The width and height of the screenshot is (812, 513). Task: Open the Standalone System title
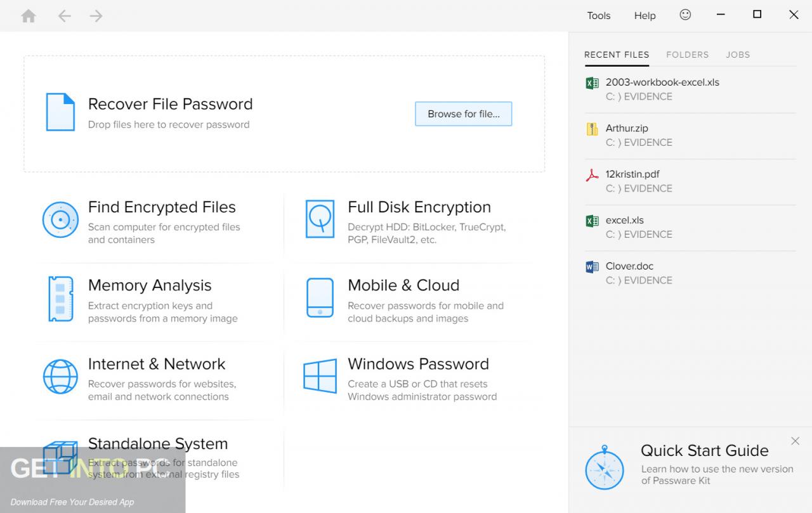(x=158, y=443)
